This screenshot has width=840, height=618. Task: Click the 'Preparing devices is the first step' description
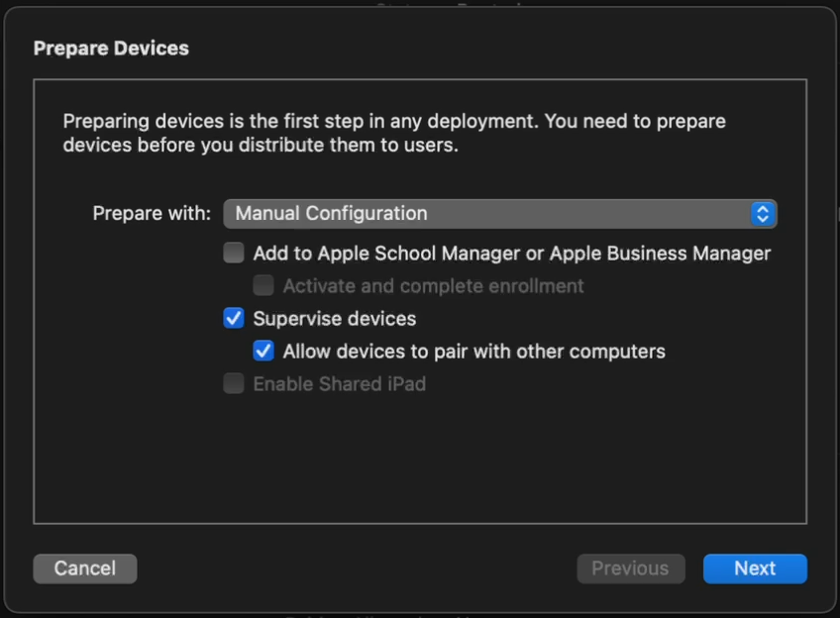394,134
